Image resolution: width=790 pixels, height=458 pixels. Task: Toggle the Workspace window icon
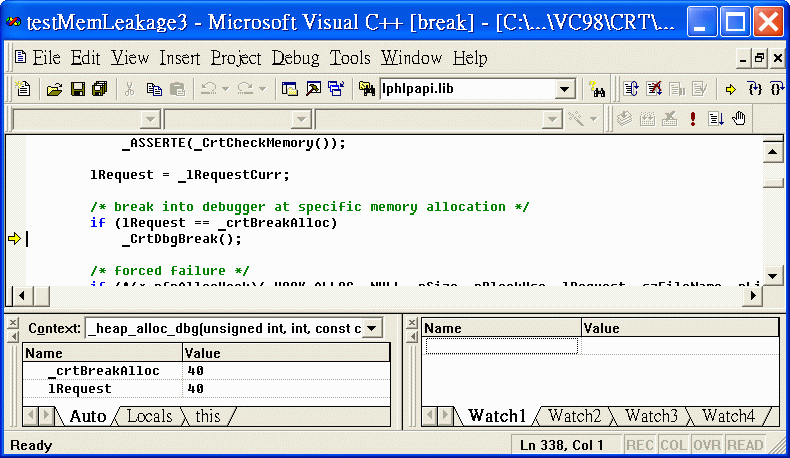[x=289, y=90]
